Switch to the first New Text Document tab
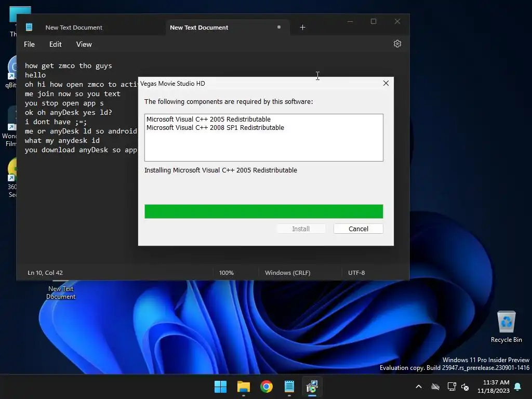Screen dimensions: 532x399 (x=74, y=28)
